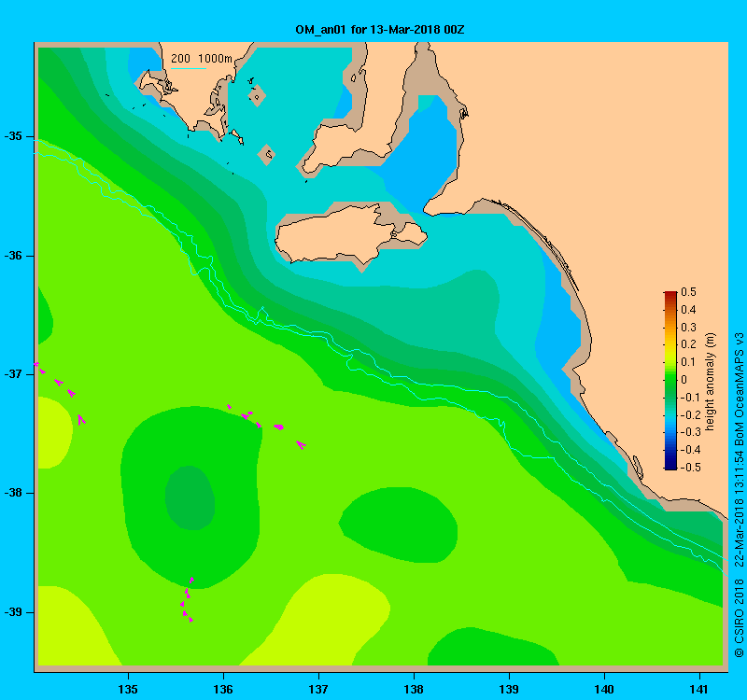
Task: Click the '0' color bar value
Action: pyautogui.click(x=684, y=380)
